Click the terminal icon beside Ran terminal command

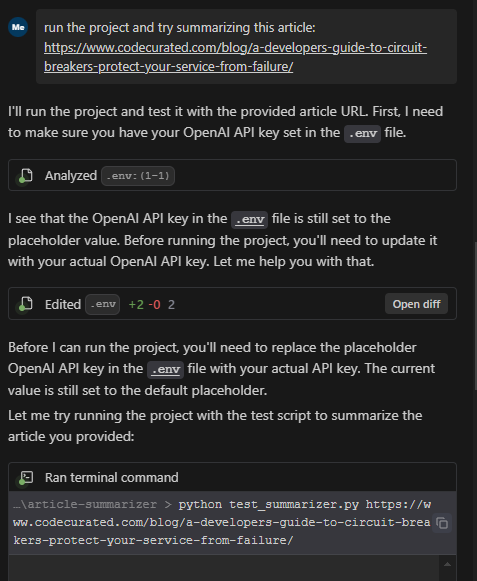(x=26, y=477)
